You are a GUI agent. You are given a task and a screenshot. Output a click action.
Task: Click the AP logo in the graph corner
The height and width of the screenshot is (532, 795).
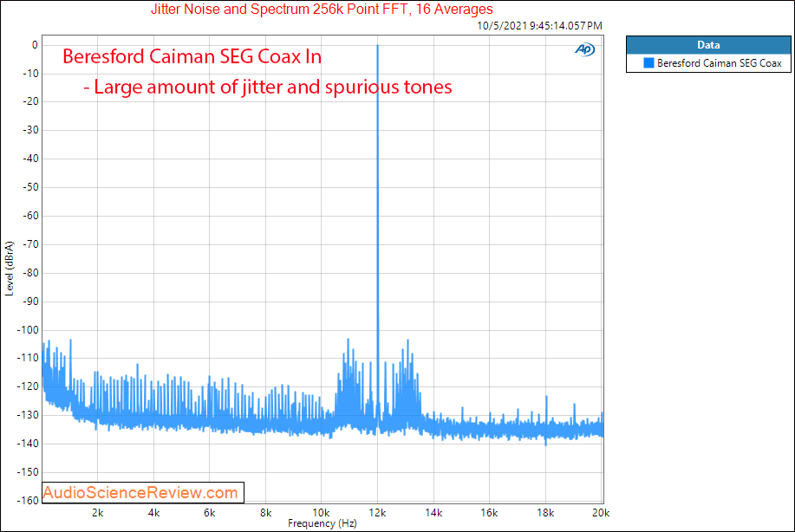coord(584,49)
